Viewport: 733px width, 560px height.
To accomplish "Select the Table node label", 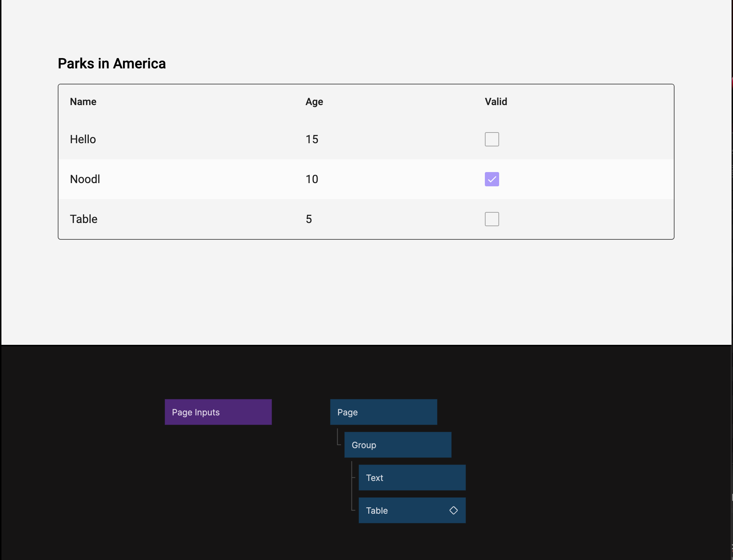I will 377,510.
